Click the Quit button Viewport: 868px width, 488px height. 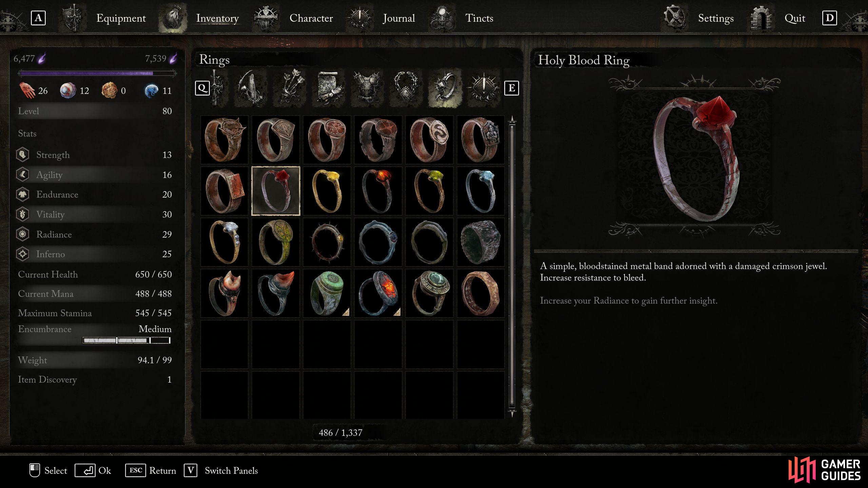[x=794, y=18]
